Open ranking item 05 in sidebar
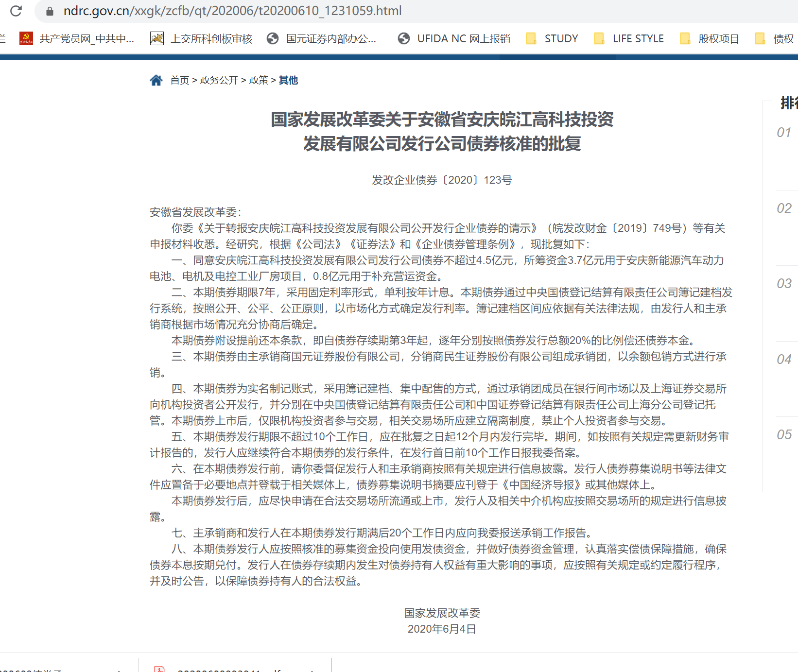This screenshot has width=798, height=672. click(784, 434)
